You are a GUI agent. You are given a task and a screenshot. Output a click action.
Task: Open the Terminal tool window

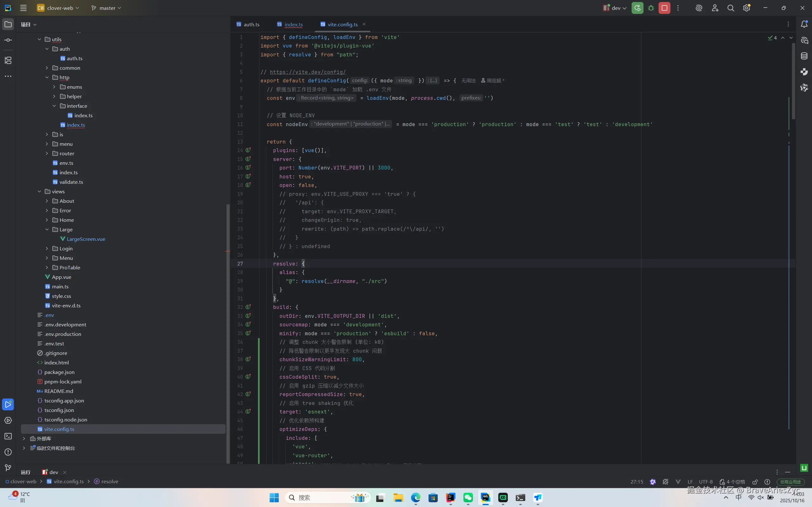(x=8, y=436)
